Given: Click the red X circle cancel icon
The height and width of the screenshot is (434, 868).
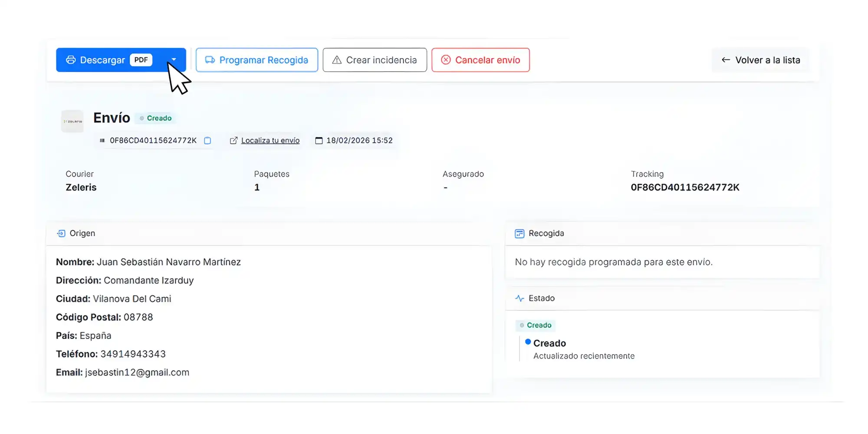Looking at the screenshot, I should pos(446,60).
